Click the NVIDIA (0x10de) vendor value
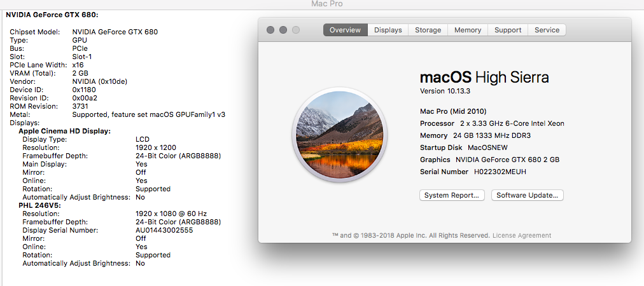 pos(100,81)
